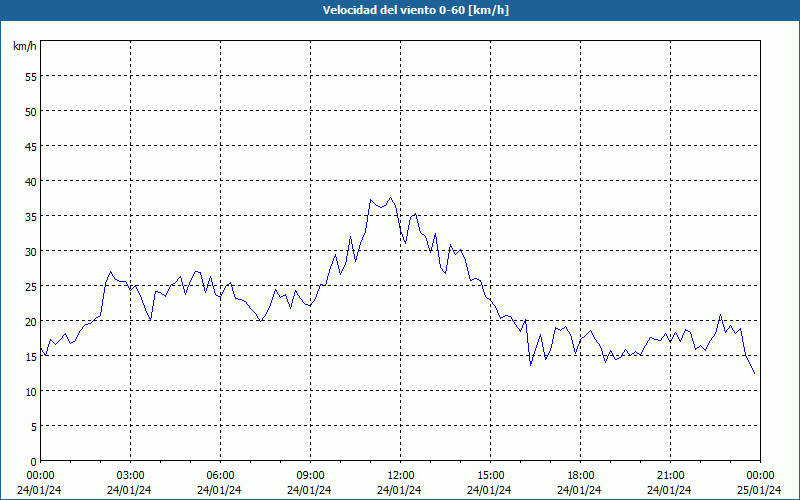Viewport: 800px width, 500px height.
Task: Select the Y-axis label '40'
Action: click(x=31, y=182)
